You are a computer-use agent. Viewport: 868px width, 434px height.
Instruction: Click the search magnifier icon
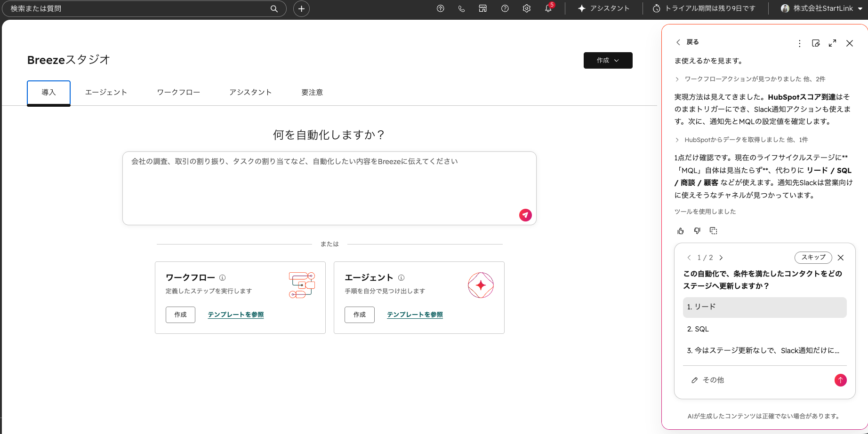tap(274, 8)
